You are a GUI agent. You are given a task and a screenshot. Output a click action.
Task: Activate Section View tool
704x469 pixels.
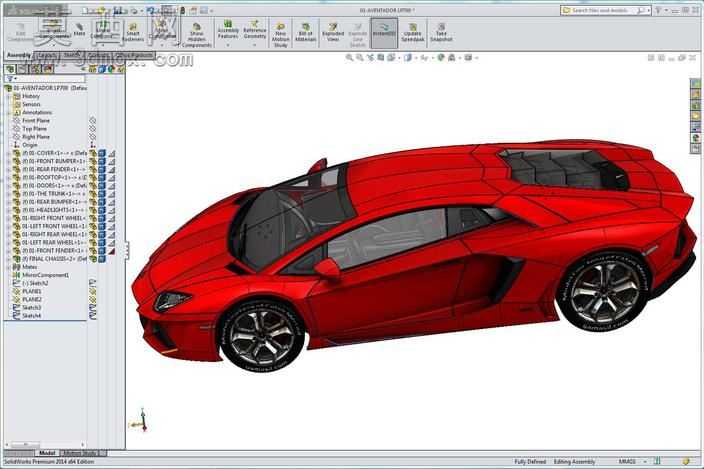[x=381, y=57]
